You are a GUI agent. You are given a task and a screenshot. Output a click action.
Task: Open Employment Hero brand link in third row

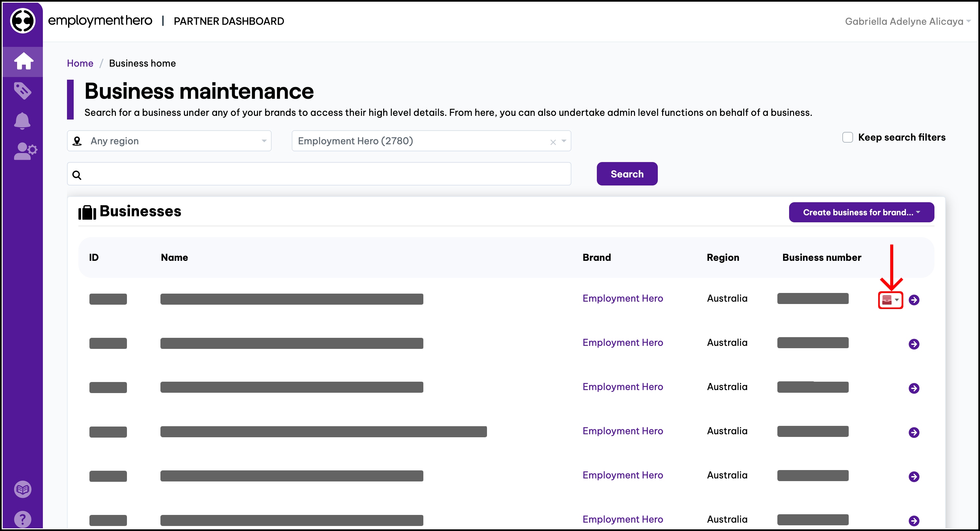[x=623, y=387]
